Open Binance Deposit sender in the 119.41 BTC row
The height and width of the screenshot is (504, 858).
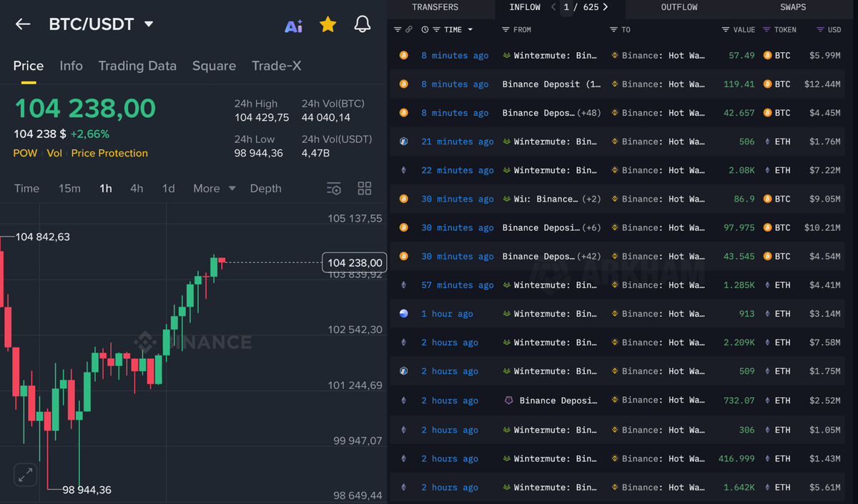tap(551, 84)
